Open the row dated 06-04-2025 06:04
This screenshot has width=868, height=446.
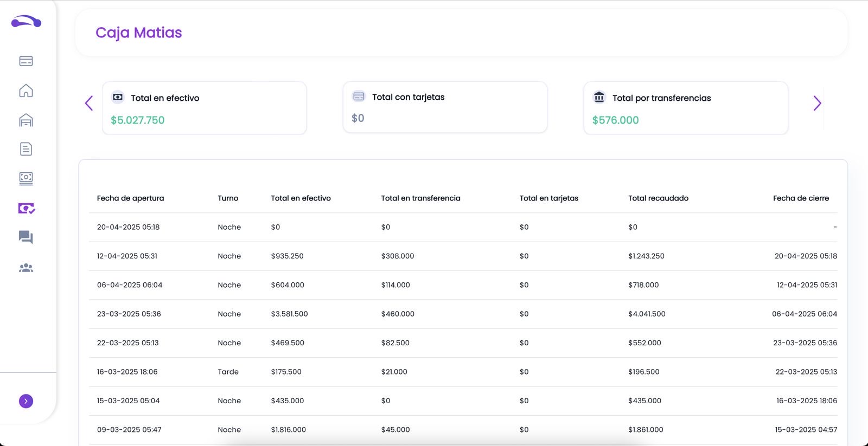pos(463,285)
